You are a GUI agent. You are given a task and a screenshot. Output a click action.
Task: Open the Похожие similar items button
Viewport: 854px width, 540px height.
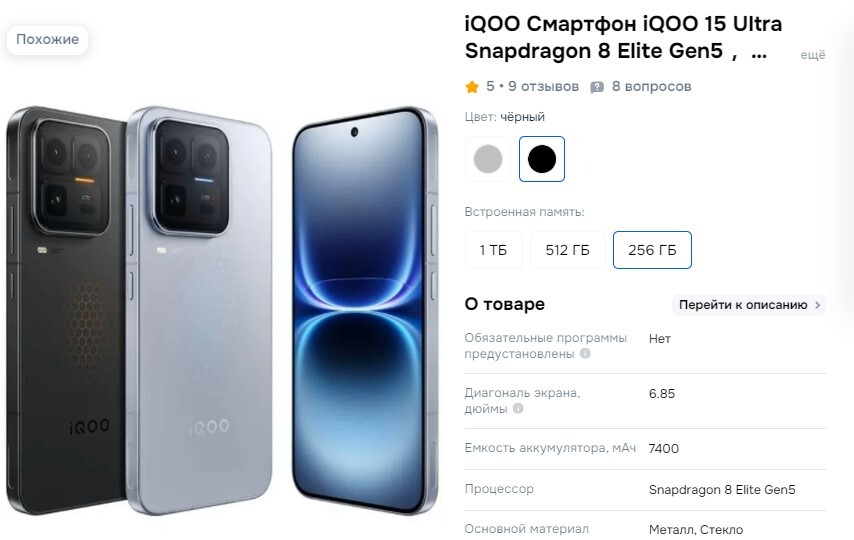(x=47, y=40)
